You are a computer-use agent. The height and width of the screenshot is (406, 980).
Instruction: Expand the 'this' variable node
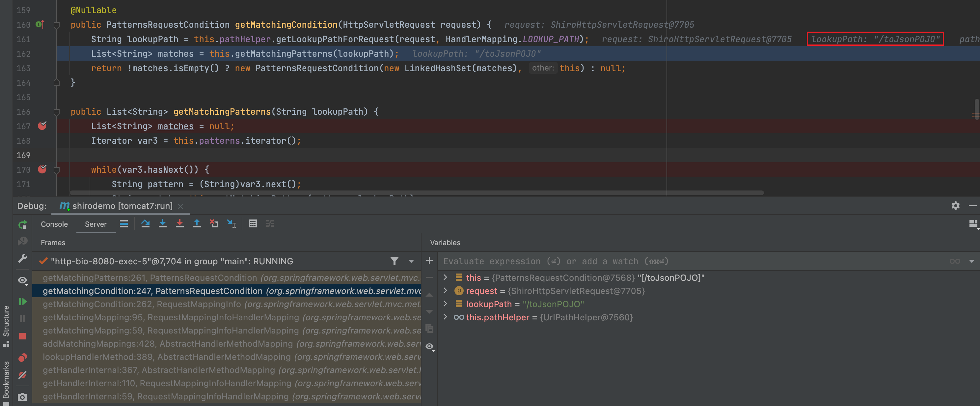[x=445, y=278]
